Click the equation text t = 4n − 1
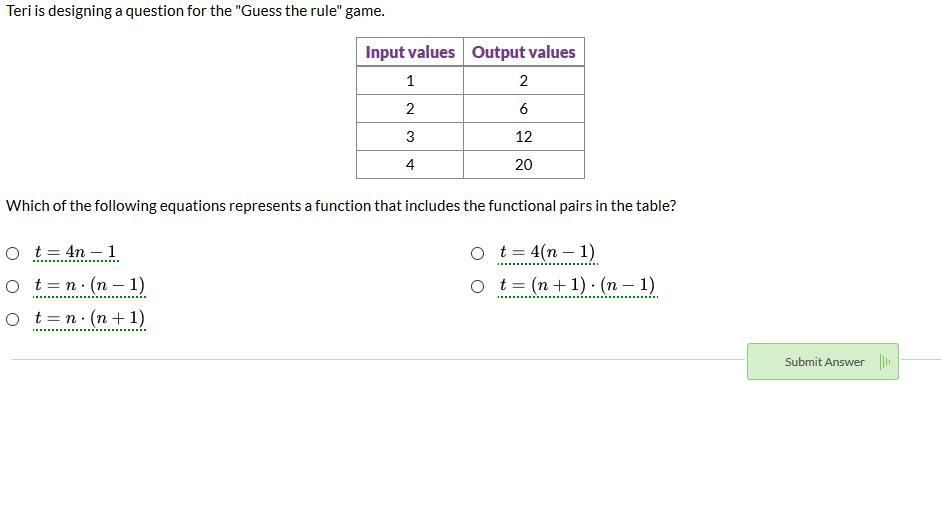 point(75,252)
